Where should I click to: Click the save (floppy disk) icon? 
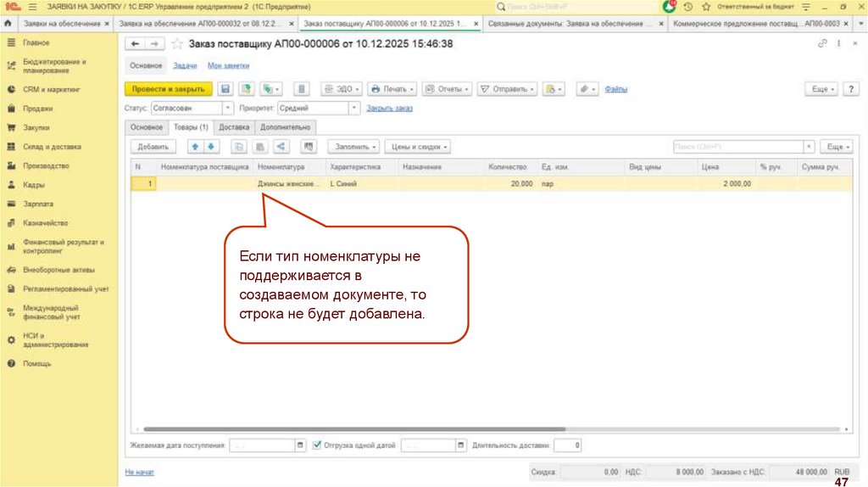click(x=225, y=88)
